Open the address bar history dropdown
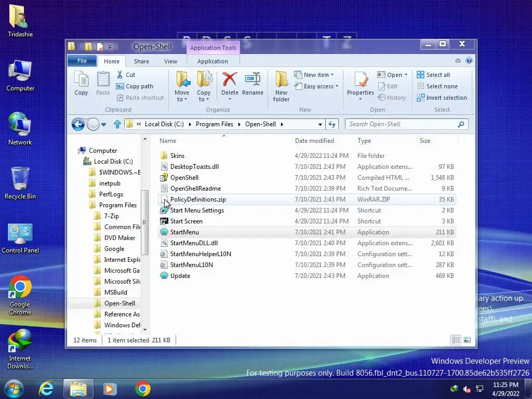 320,125
